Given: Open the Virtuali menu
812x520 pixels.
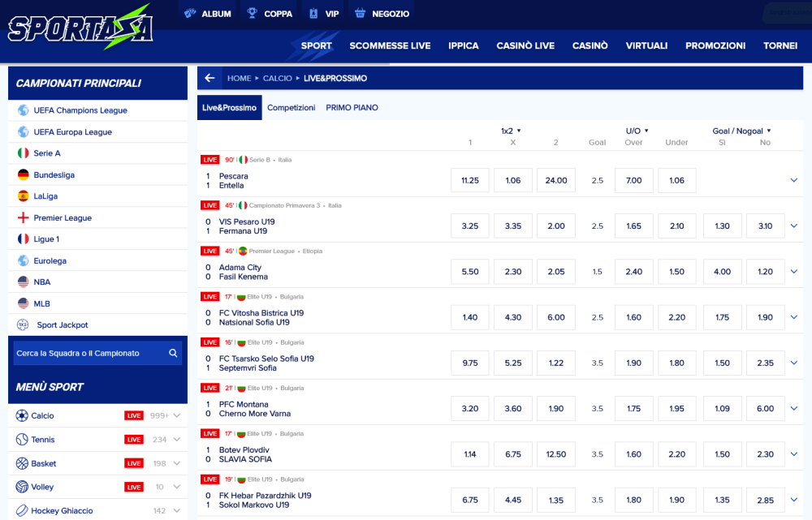Looking at the screenshot, I should [646, 45].
